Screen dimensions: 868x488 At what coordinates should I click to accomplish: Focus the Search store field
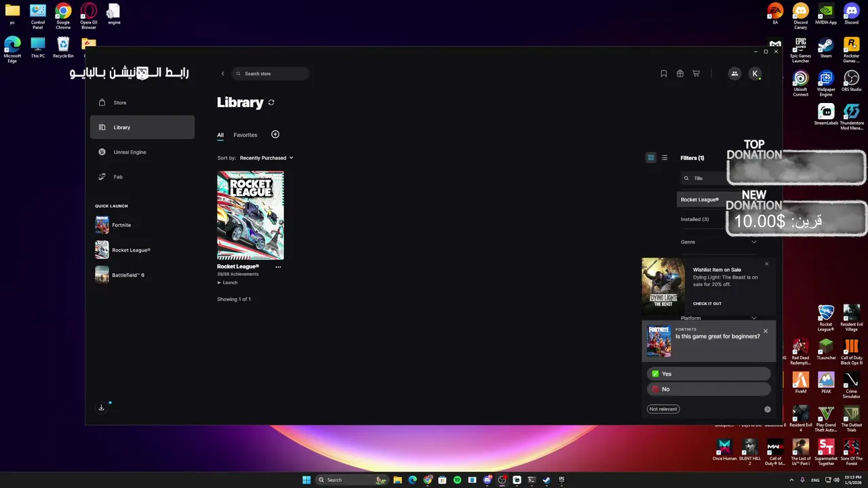pyautogui.click(x=270, y=73)
